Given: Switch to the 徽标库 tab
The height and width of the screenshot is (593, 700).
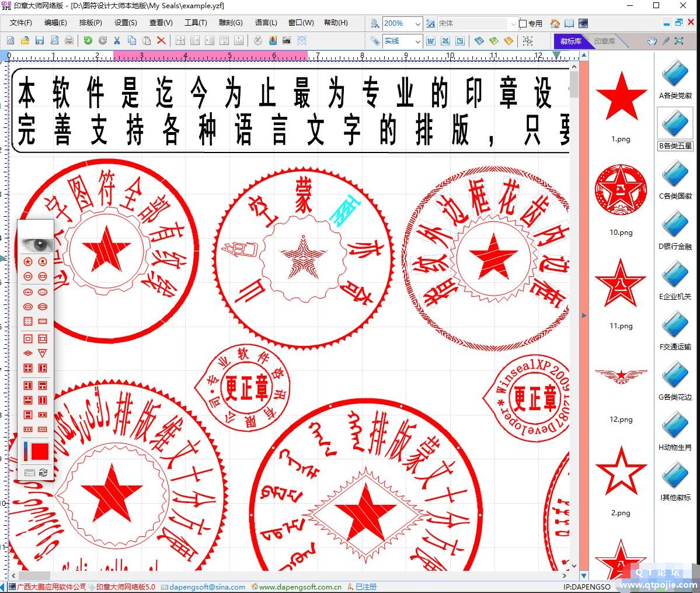Looking at the screenshot, I should pyautogui.click(x=571, y=41).
